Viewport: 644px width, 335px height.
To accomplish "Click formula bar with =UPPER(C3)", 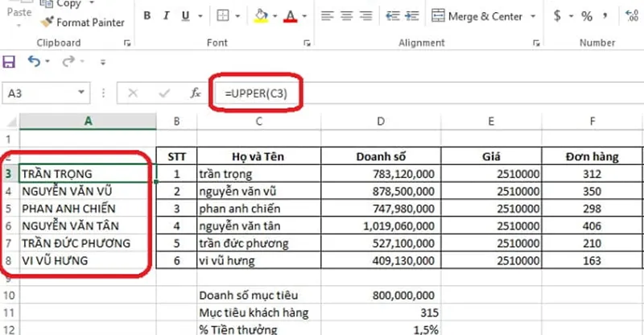I will click(427, 93).
